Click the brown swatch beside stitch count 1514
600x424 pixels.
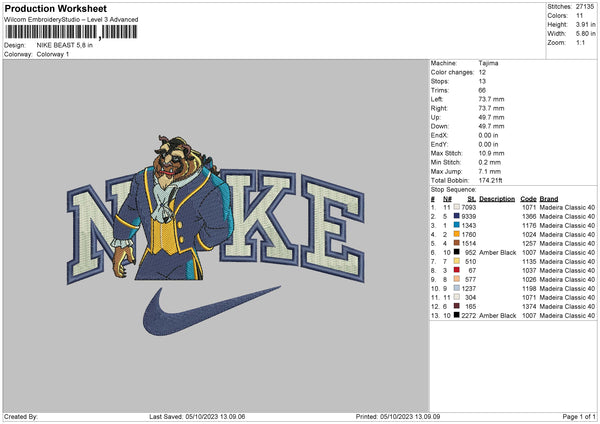point(457,243)
